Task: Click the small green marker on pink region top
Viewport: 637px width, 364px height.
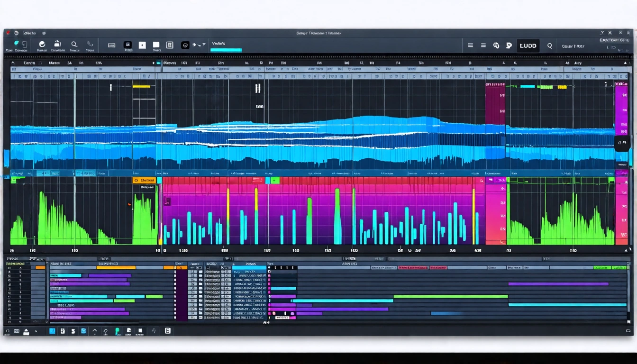Action: (x=275, y=180)
